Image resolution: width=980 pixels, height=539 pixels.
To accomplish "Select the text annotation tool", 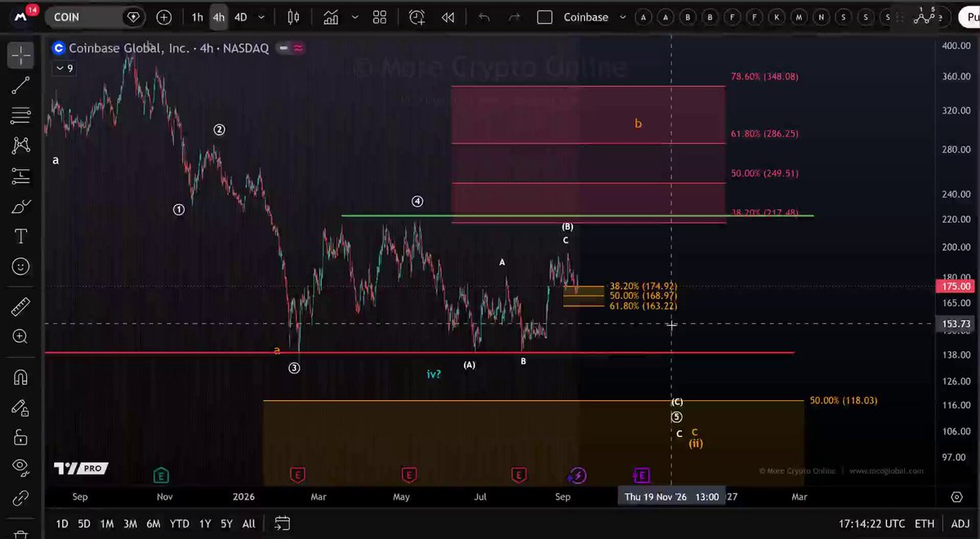I will pos(20,236).
